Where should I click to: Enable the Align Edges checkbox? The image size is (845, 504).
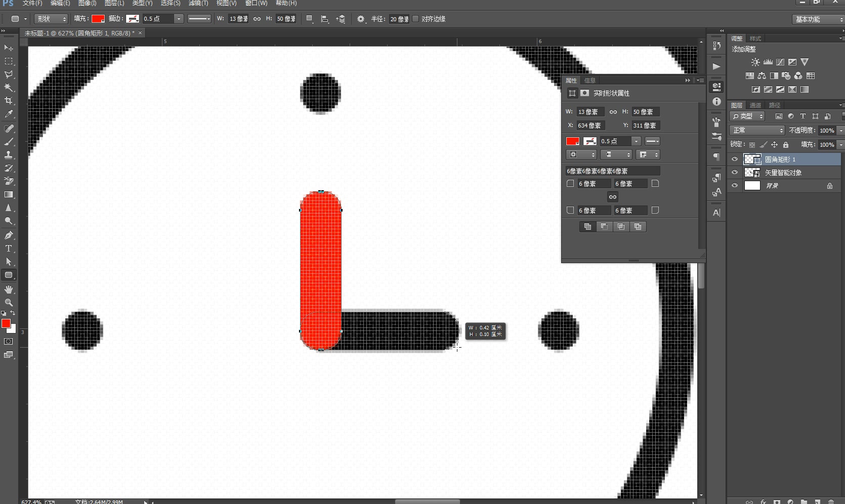(416, 19)
